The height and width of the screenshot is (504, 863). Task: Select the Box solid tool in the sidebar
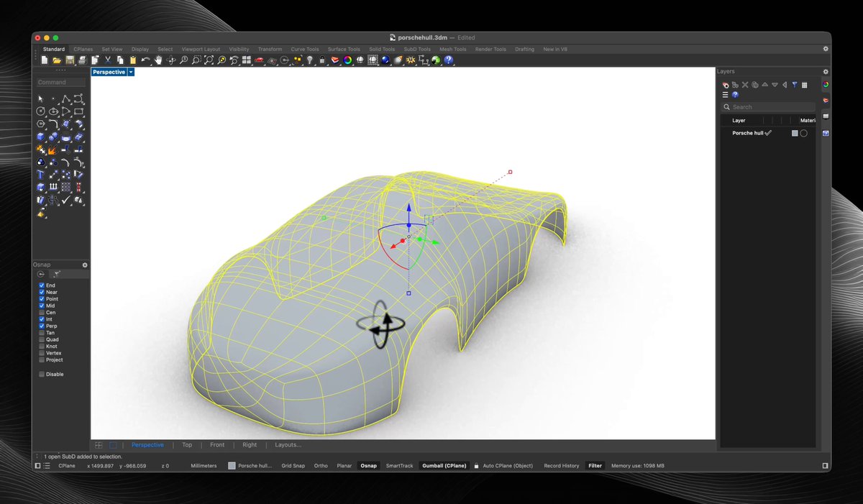coord(40,137)
